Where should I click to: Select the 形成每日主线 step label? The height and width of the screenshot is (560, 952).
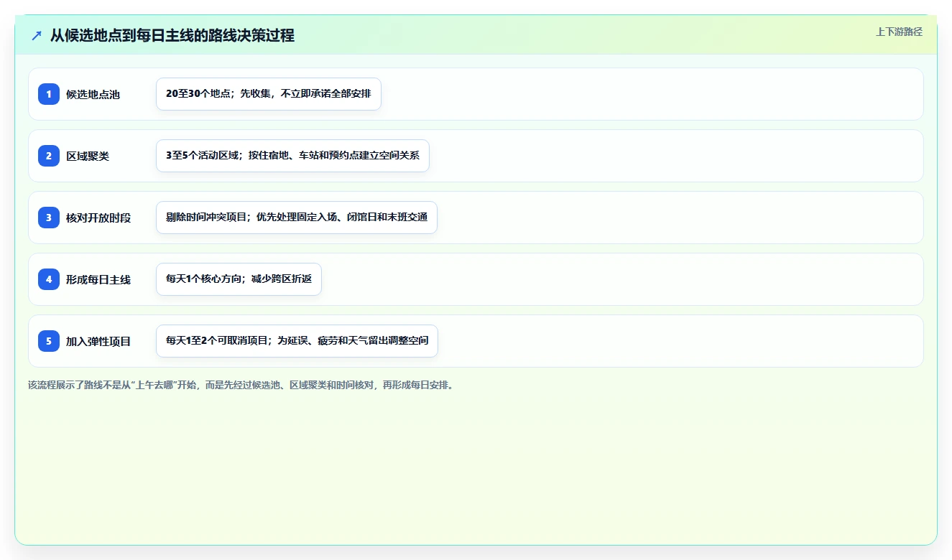pos(98,280)
